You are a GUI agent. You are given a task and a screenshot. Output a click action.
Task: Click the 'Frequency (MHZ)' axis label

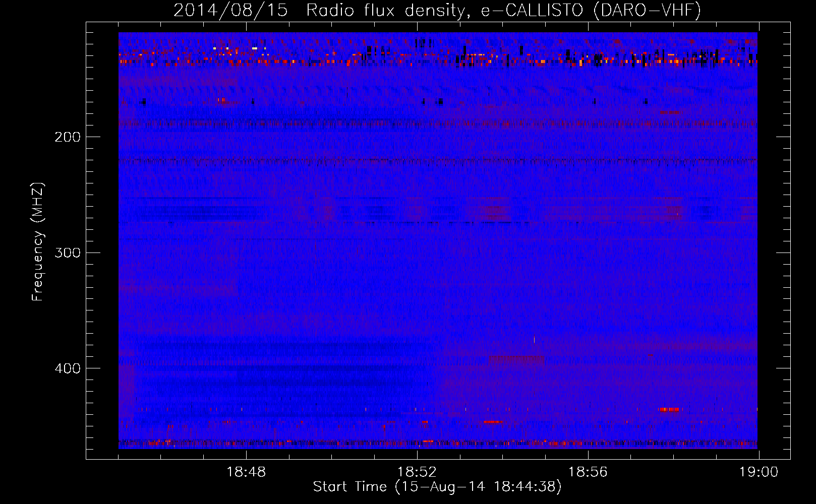38,242
